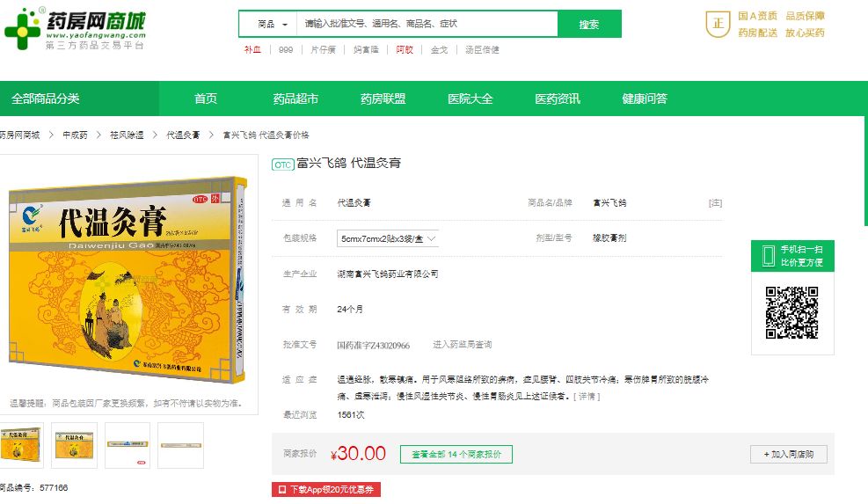Image resolution: width=868 pixels, height=504 pixels.
Task: Click the 商品编号: 577166 text
Action: (33, 488)
